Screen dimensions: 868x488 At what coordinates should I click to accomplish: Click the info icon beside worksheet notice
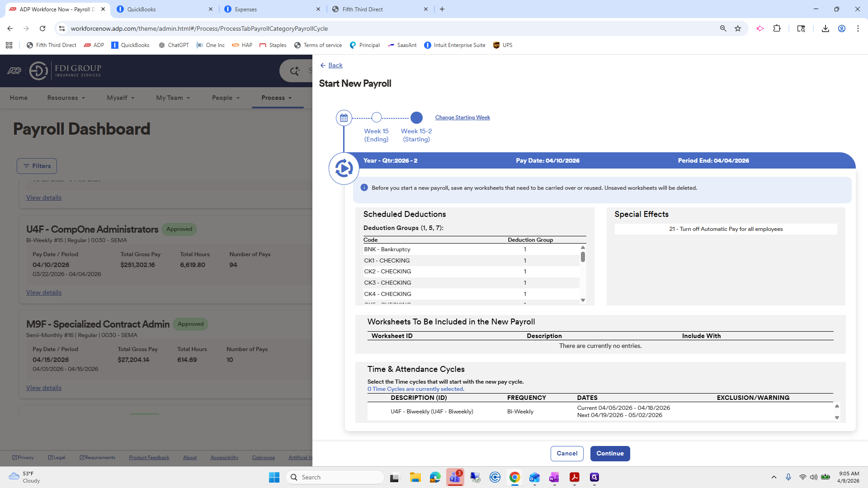[x=364, y=188]
